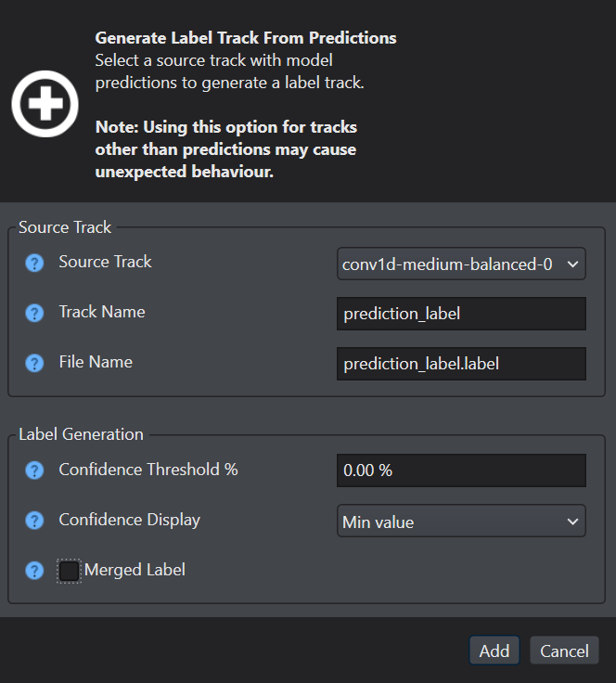The image size is (616, 683).
Task: Click the large plus circle icon
Action: pos(45,104)
